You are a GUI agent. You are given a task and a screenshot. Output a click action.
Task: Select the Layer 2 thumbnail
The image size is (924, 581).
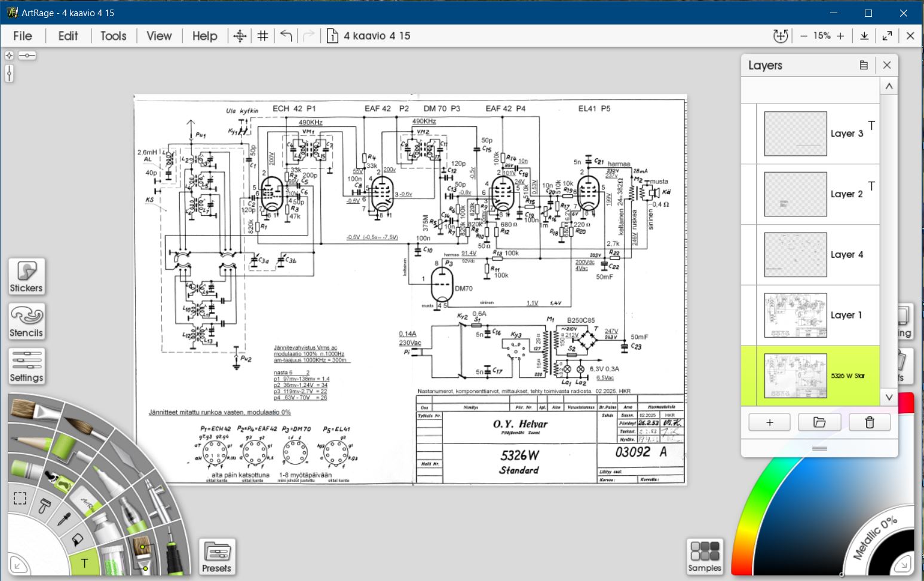click(x=796, y=194)
